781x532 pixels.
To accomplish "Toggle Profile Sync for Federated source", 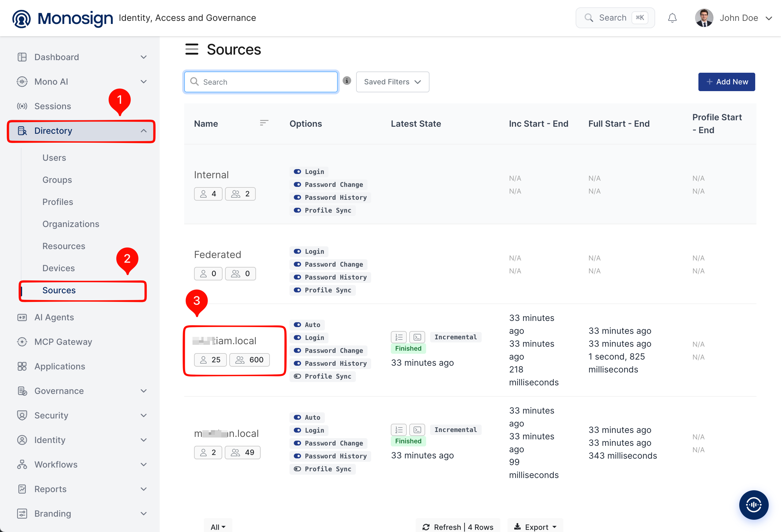I will coord(297,290).
